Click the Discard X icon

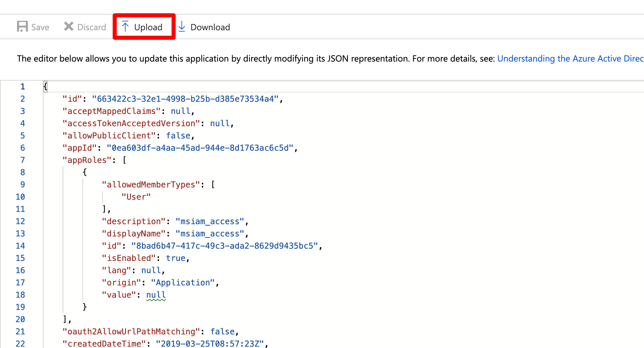pos(69,26)
